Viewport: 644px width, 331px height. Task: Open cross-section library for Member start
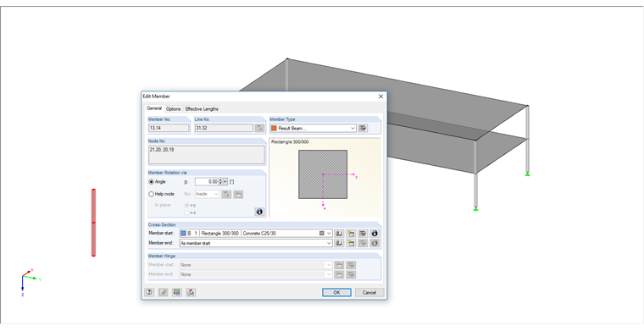[339, 234]
